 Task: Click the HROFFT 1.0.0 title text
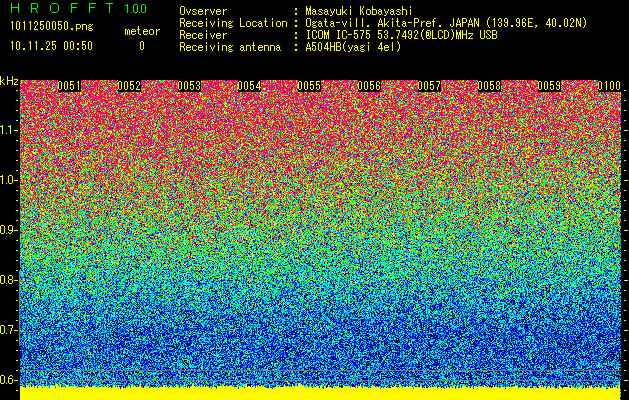point(79,8)
